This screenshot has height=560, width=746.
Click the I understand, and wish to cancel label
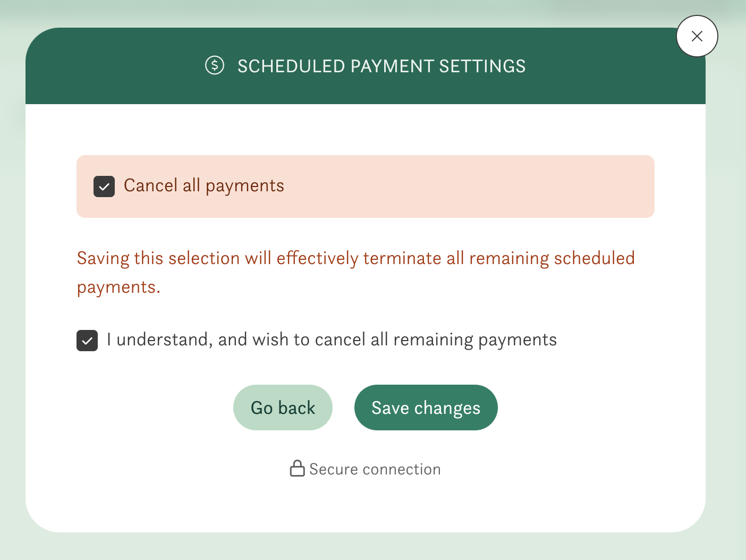332,340
